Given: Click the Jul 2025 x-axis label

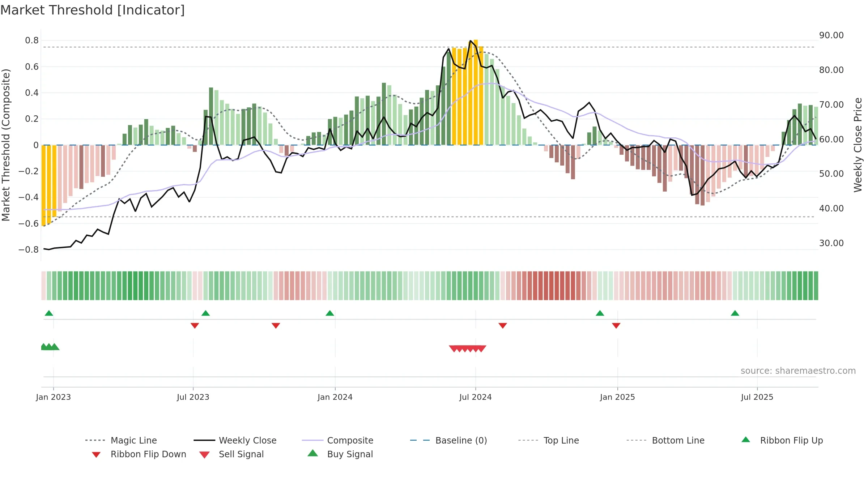Looking at the screenshot, I should [x=757, y=397].
